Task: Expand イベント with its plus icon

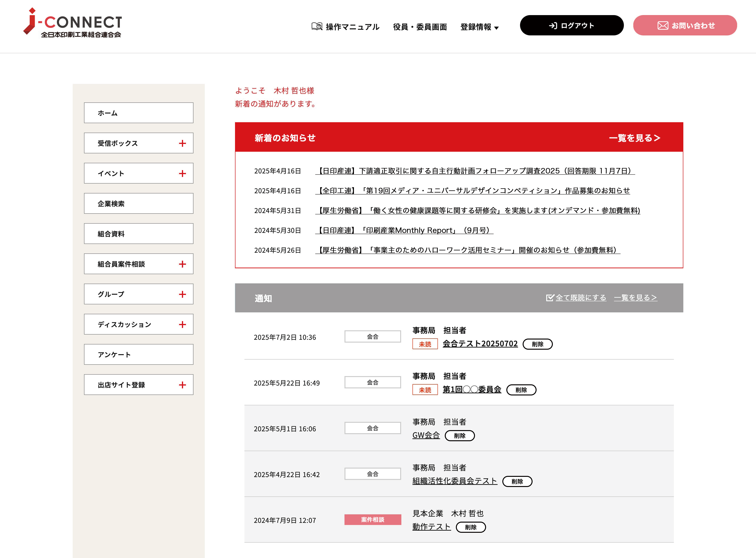Action: (182, 174)
